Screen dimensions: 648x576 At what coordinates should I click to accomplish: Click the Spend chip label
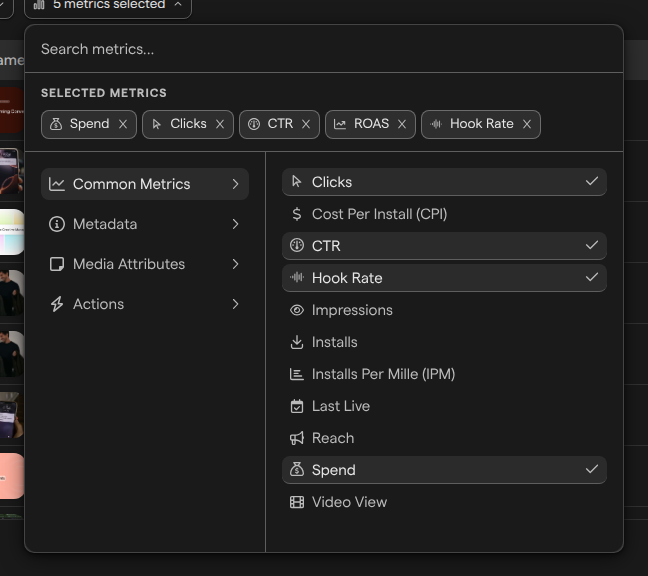coord(89,124)
